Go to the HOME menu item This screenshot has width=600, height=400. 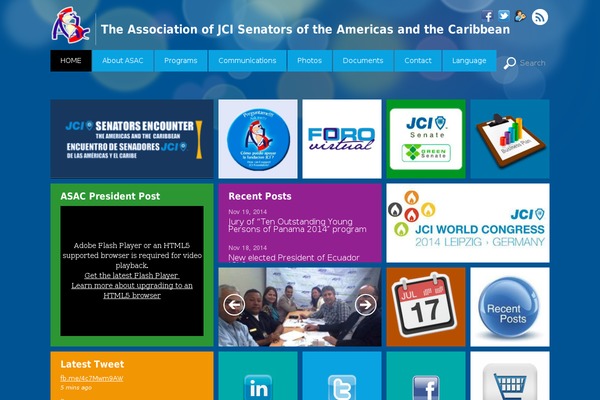tap(71, 60)
